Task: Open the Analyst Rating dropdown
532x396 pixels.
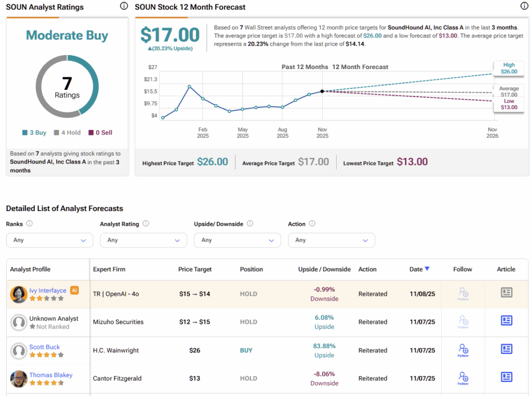Action: 143,240
